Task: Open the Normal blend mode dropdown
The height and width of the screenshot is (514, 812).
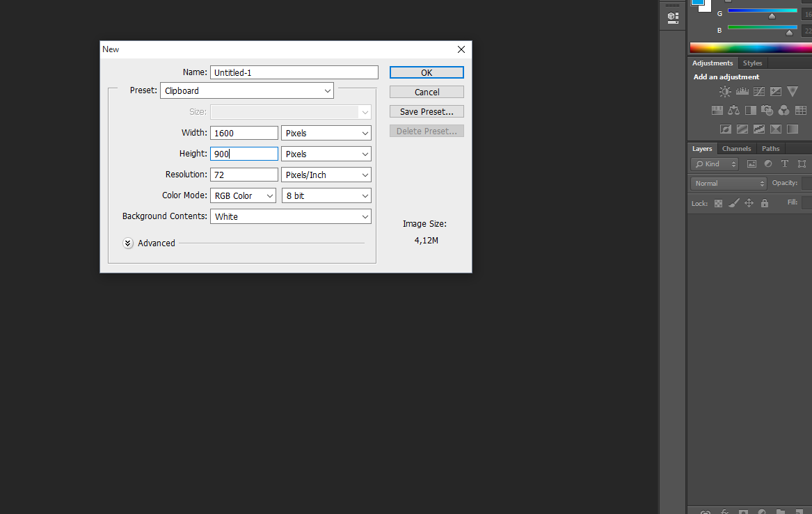Action: (x=729, y=183)
